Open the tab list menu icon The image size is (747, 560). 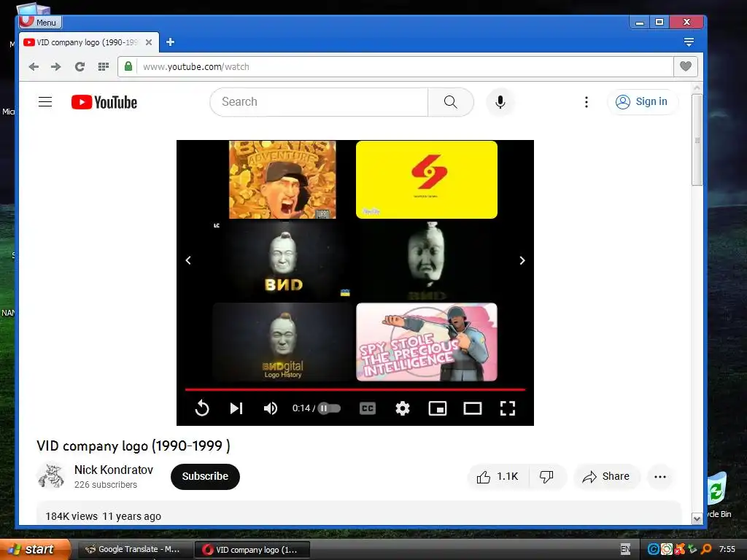pos(689,42)
